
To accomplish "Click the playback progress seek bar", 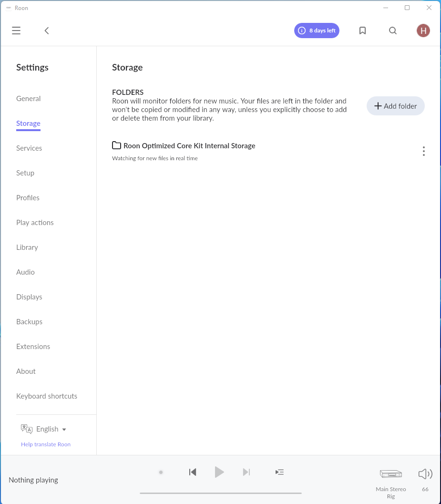I will click(220, 493).
